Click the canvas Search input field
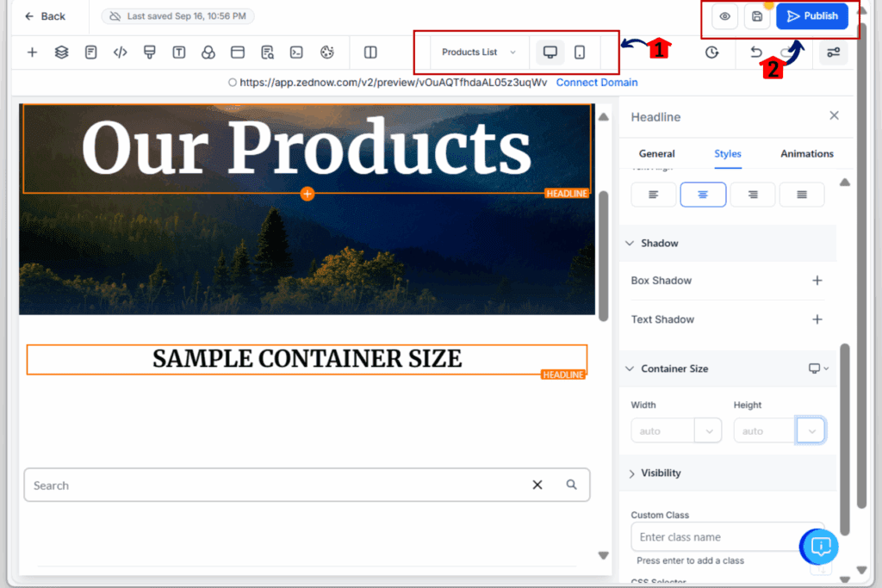The width and height of the screenshot is (882, 588). point(307,485)
